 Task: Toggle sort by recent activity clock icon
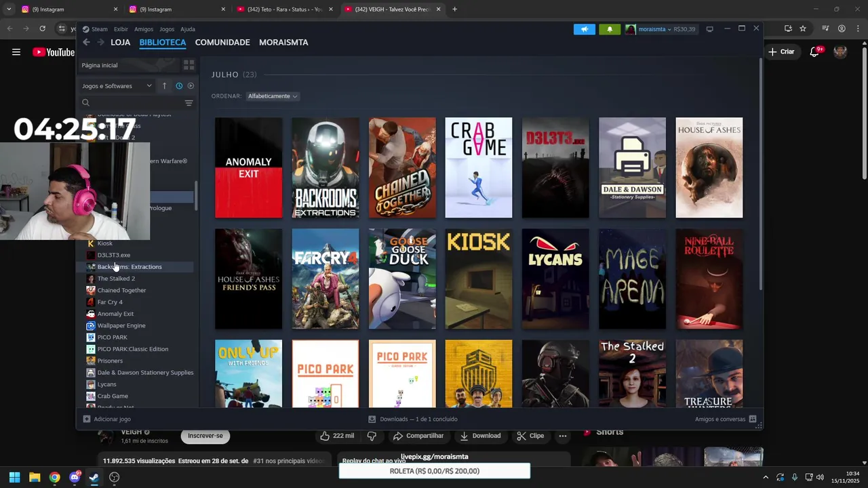179,86
